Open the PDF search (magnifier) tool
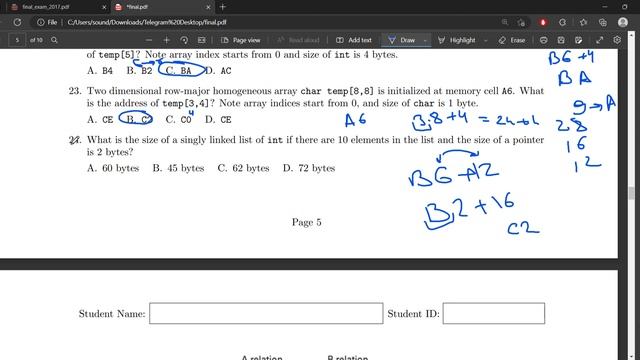640x360 pixels. click(x=54, y=40)
